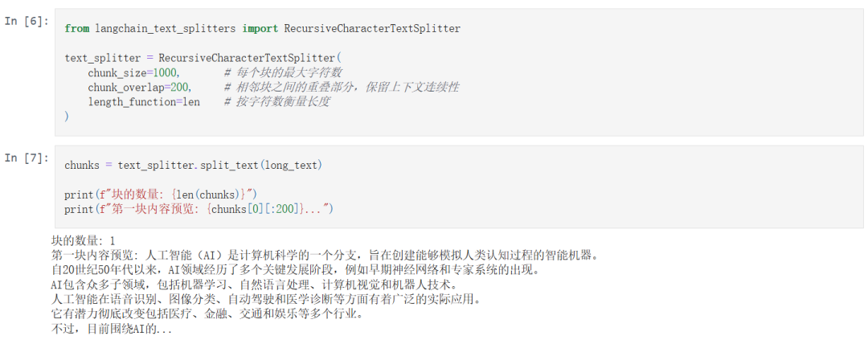Select the In [7] cell prompt
Screen dimensions: 868x340
[27, 158]
